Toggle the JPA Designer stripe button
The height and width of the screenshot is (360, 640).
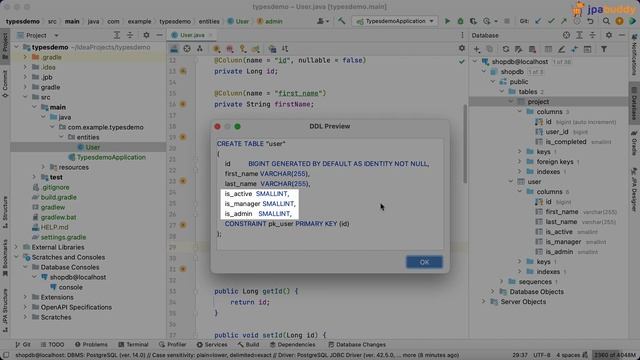[634, 189]
